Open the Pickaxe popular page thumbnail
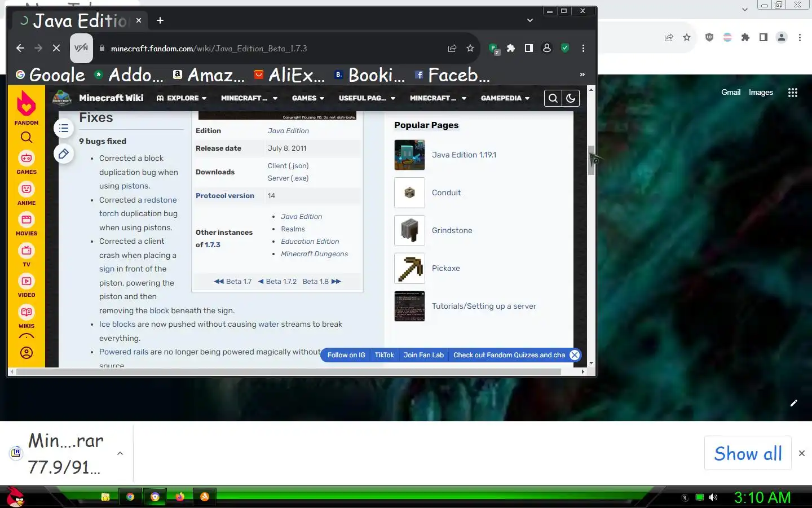The width and height of the screenshot is (812, 508). click(409, 268)
